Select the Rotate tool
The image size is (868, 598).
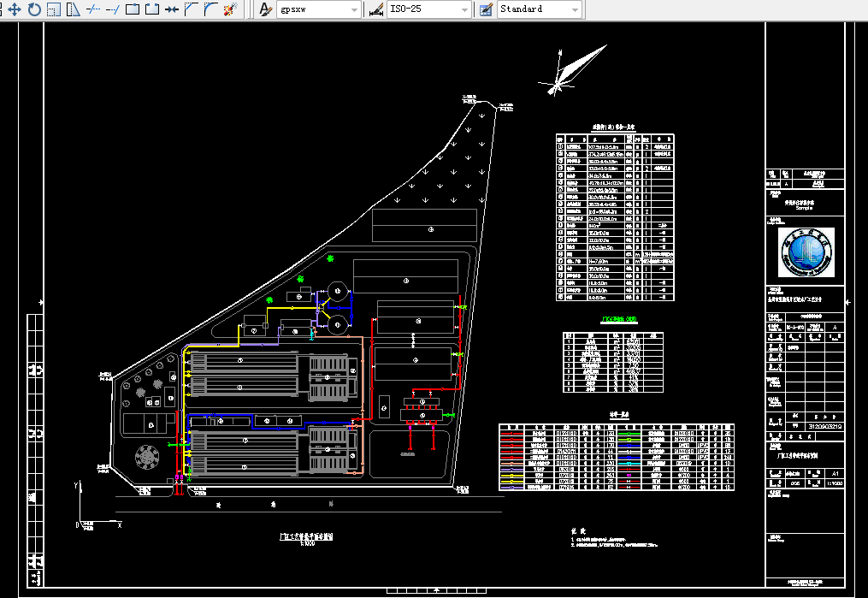pos(34,9)
